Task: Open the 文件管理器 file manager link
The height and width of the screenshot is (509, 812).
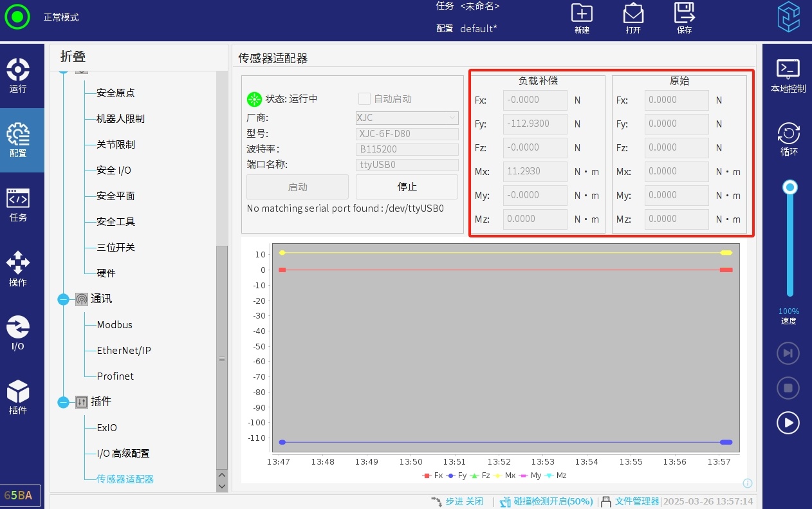Action: pos(636,501)
